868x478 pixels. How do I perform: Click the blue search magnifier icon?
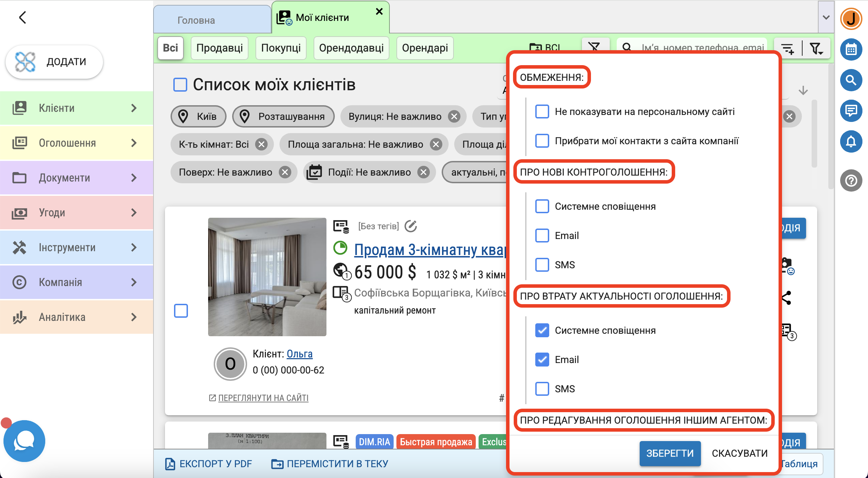(x=851, y=80)
